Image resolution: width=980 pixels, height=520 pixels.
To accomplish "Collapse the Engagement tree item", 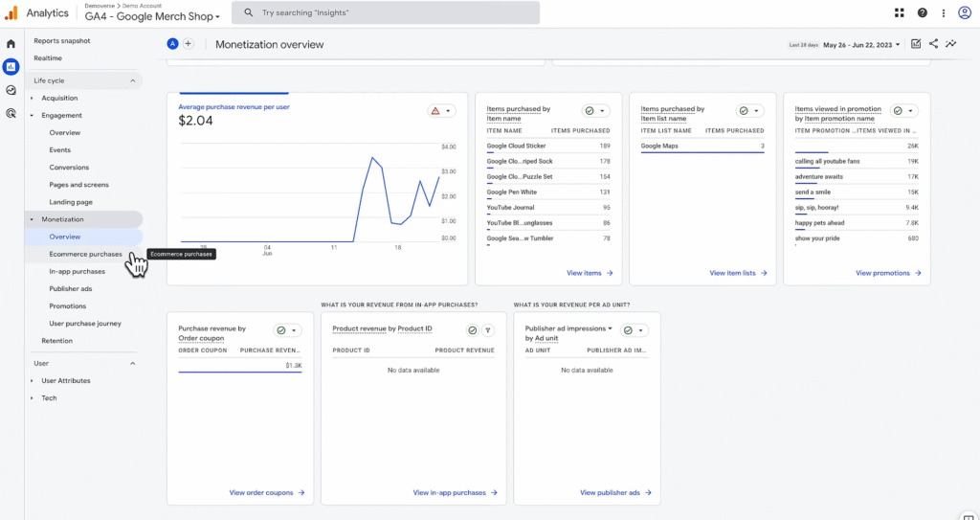I will click(x=32, y=116).
